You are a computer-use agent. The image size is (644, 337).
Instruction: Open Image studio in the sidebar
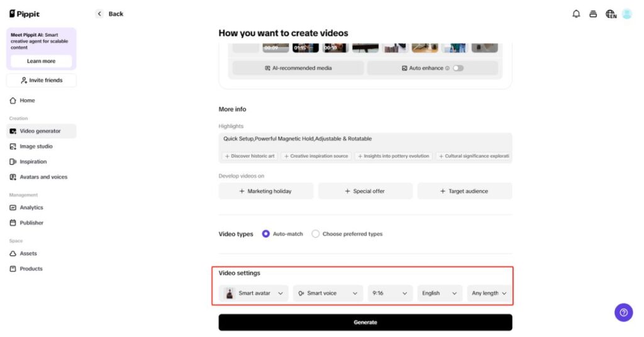tap(41, 146)
